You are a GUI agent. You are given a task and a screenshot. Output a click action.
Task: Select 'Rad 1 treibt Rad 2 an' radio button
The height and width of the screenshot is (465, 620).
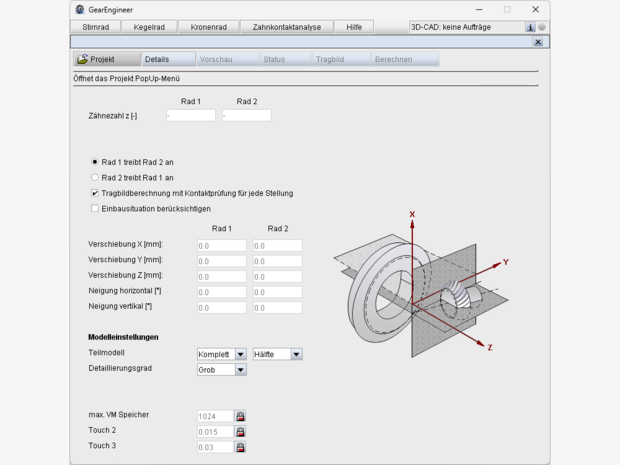click(95, 161)
